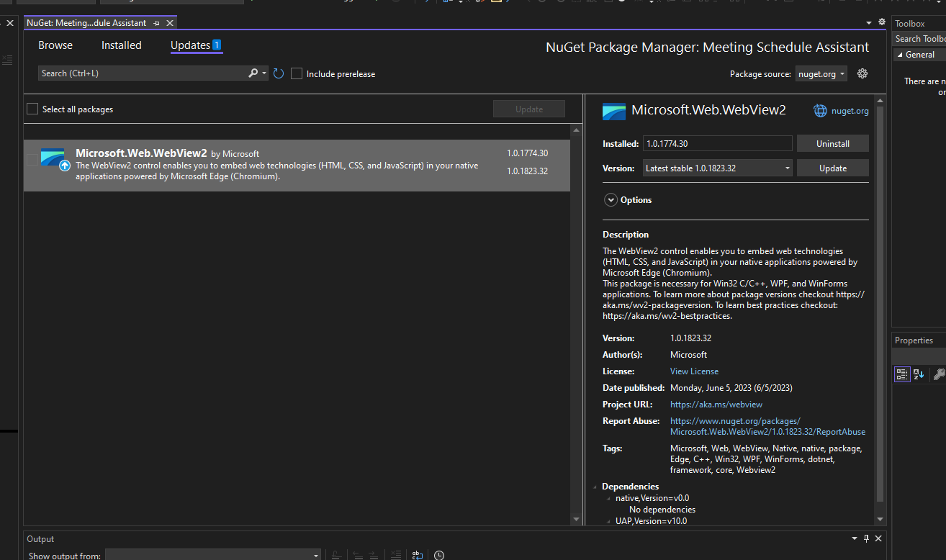Click the Update button for WebView2

pyautogui.click(x=832, y=167)
